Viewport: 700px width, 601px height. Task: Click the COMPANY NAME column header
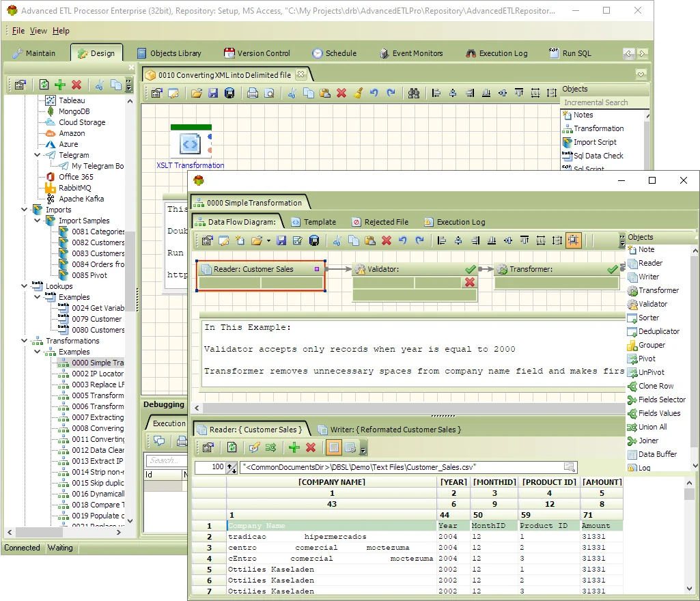332,482
